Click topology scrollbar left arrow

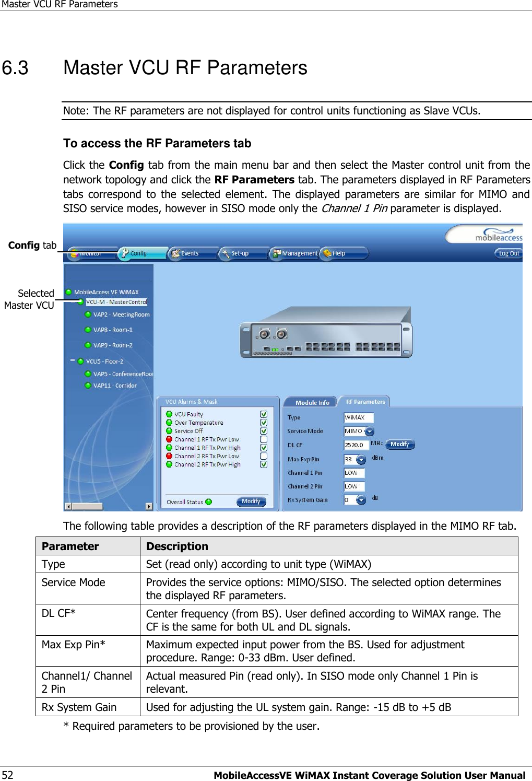pos(68,506)
